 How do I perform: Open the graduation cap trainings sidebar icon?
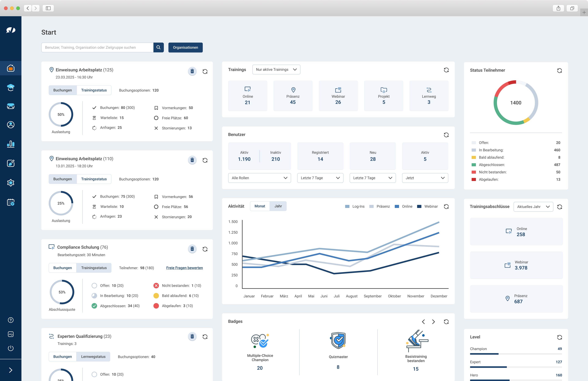coord(11,87)
